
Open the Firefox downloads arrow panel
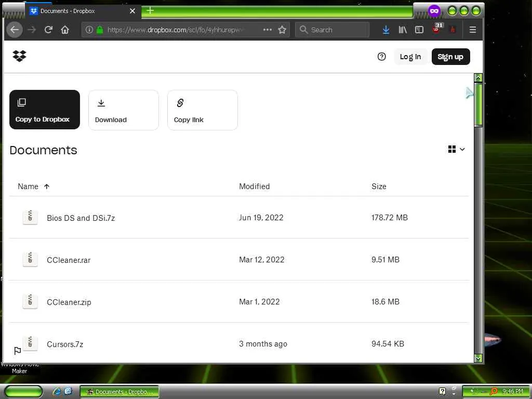(386, 30)
